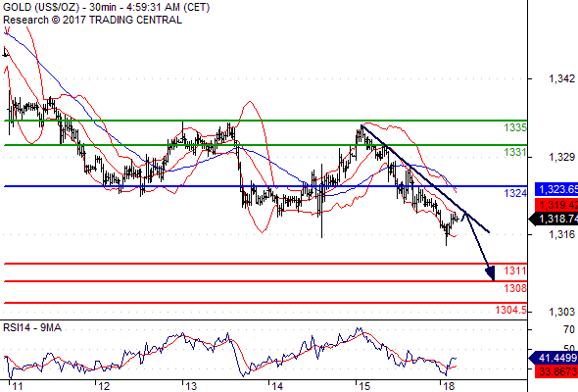Click the blue 41.4499 RSI value tag

[554, 358]
